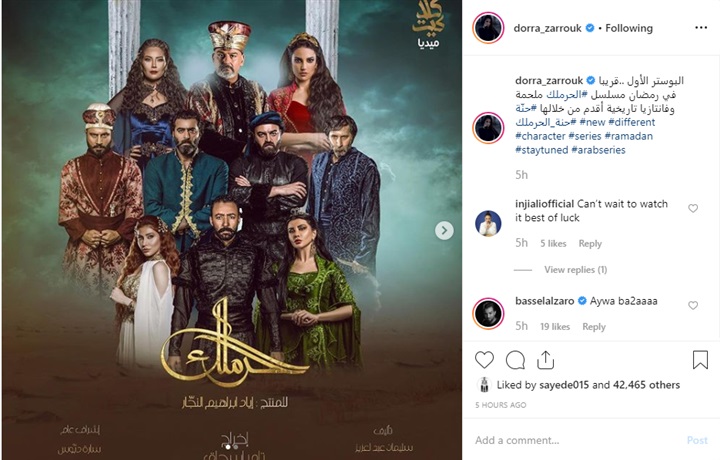Click Reply under basselalzaro's comment
The image size is (720, 460).
point(594,327)
